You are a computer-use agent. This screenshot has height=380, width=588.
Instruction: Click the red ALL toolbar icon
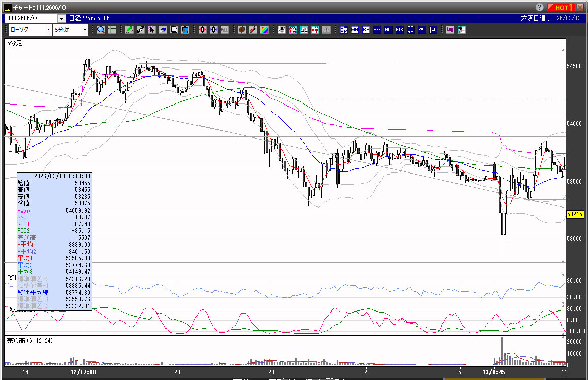point(224,30)
